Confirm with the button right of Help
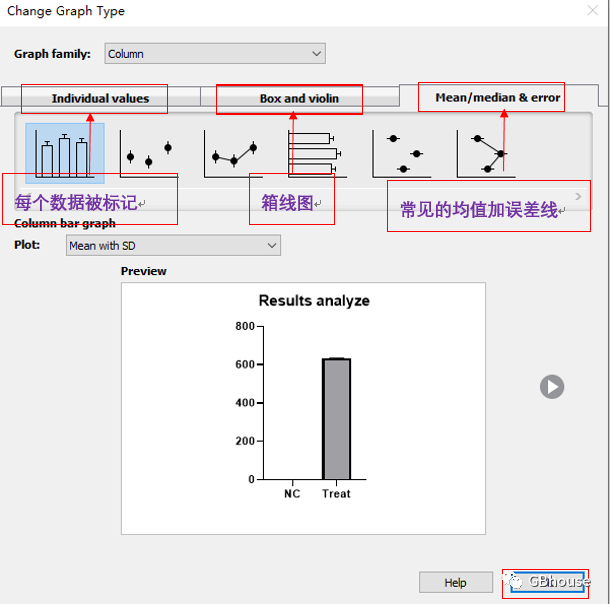The height and width of the screenshot is (606, 610). tap(545, 582)
